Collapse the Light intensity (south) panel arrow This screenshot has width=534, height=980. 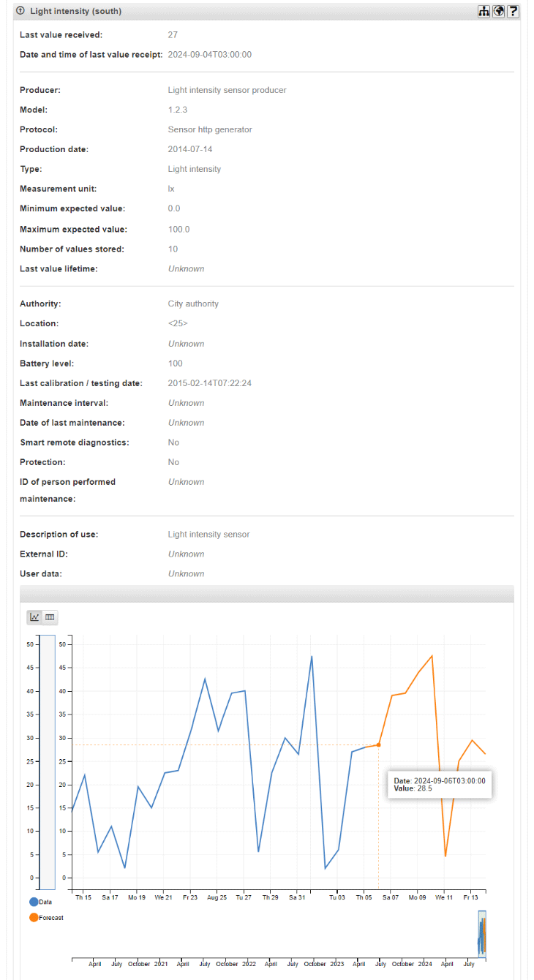click(20, 12)
